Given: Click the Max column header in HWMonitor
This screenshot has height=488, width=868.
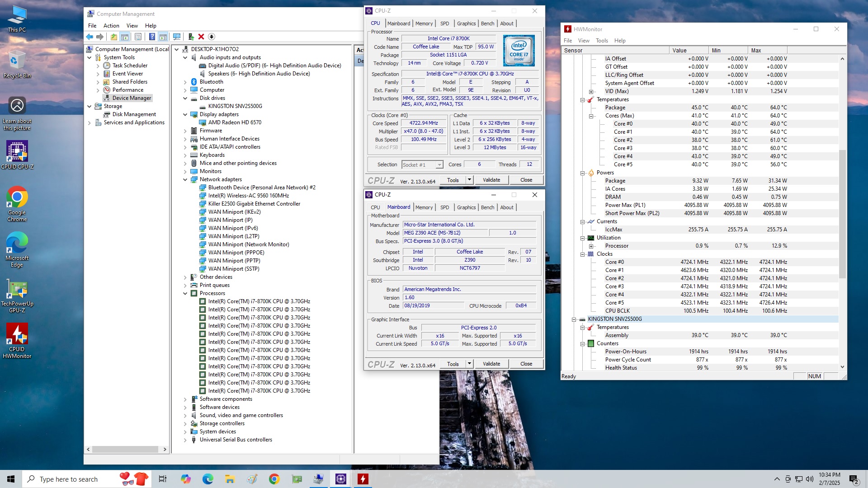Looking at the screenshot, I should (x=767, y=51).
